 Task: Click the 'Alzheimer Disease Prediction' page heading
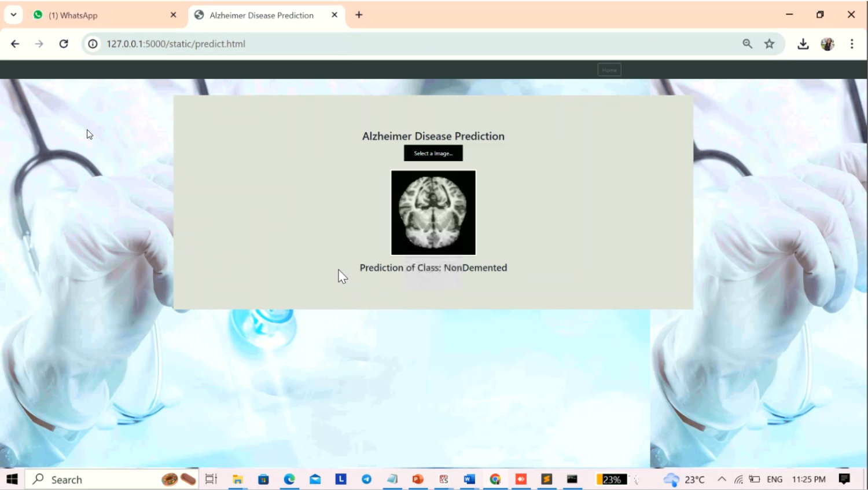(x=433, y=136)
